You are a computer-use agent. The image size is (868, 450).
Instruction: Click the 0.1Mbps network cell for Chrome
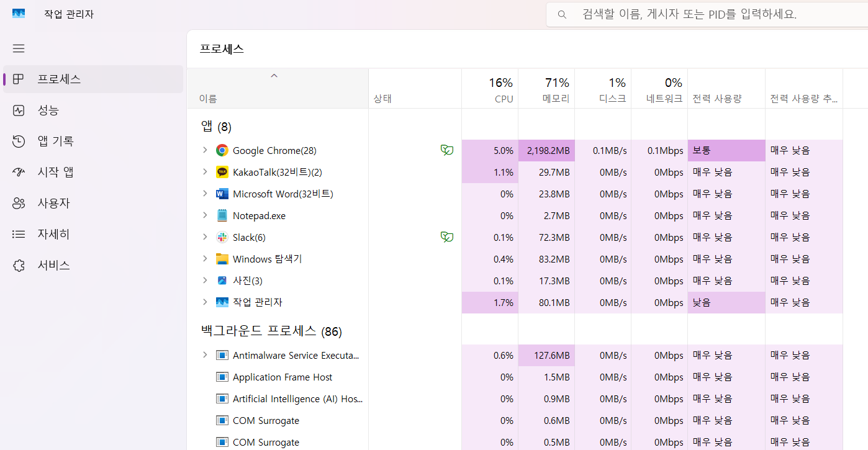[659, 150]
